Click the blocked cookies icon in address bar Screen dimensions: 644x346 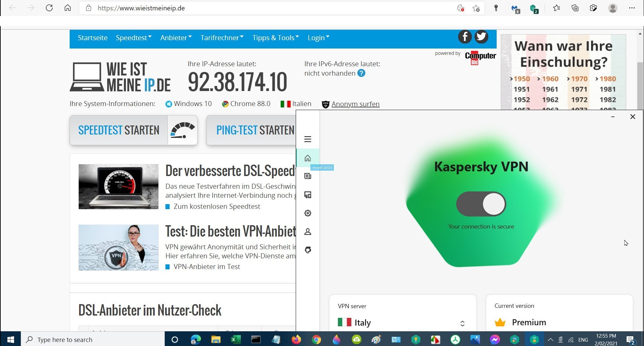(461, 8)
